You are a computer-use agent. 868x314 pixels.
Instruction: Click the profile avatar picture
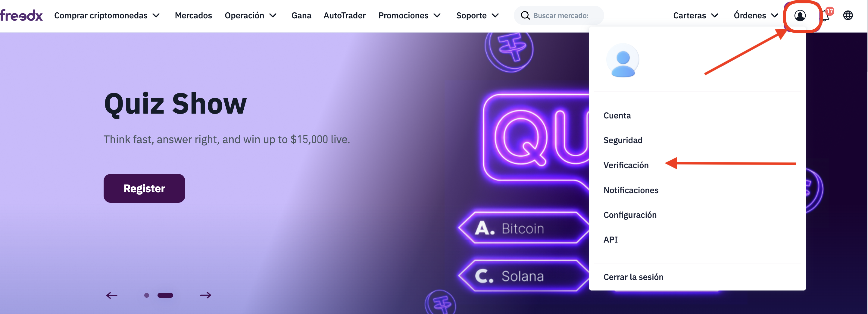coord(622,60)
